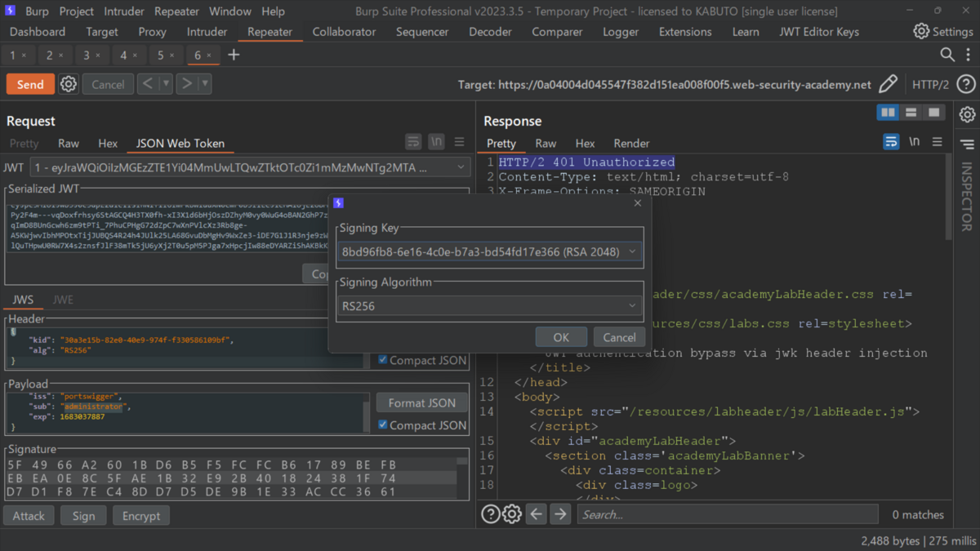Switch to the Hex tab in Response
The height and width of the screenshot is (551, 980).
point(585,143)
